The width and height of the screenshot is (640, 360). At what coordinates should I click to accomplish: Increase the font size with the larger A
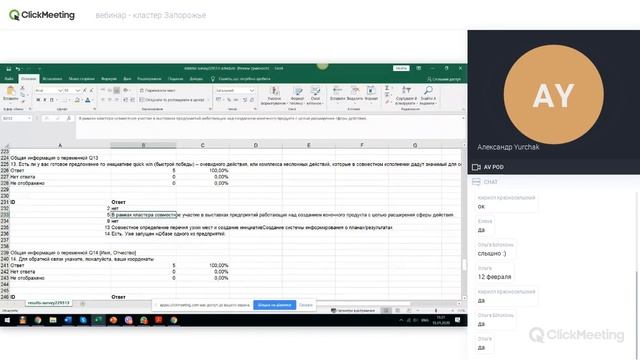pos(85,90)
